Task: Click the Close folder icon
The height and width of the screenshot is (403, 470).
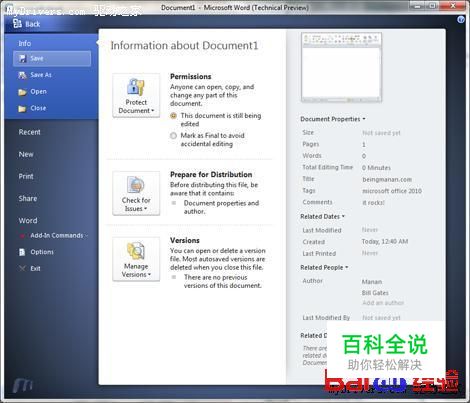Action: pyautogui.click(x=22, y=109)
